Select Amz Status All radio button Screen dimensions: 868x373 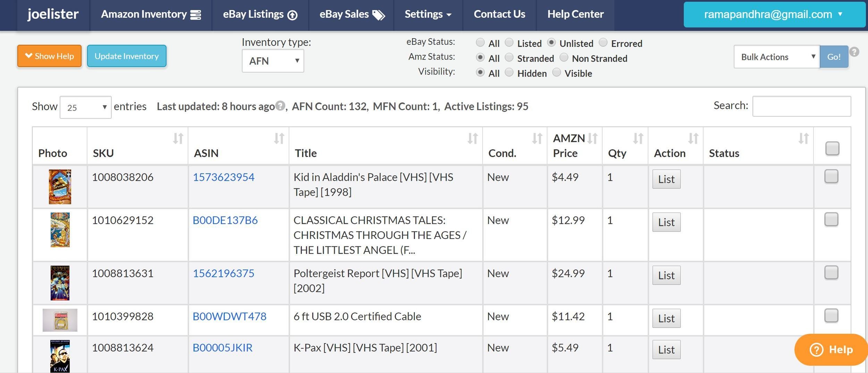tap(480, 57)
